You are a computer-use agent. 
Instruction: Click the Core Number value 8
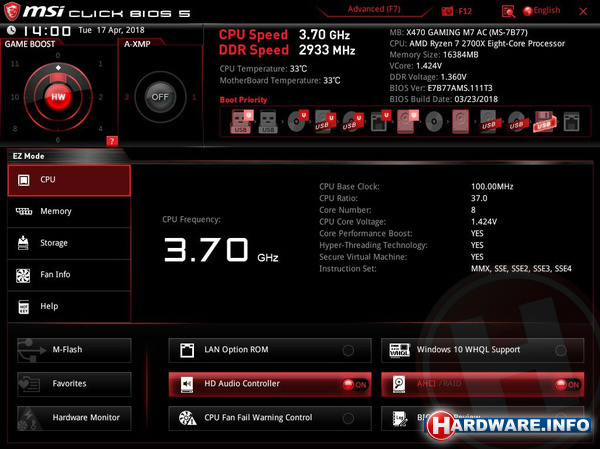(473, 210)
